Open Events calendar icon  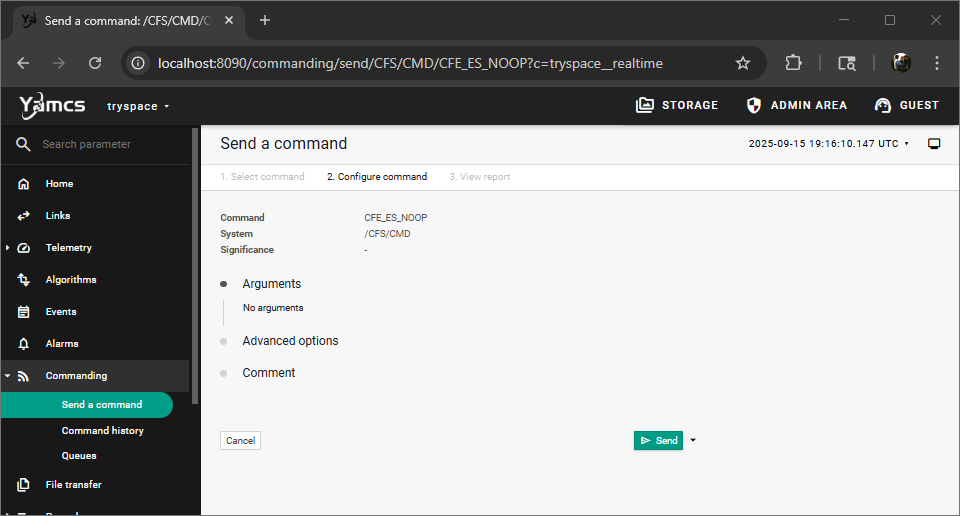click(24, 312)
